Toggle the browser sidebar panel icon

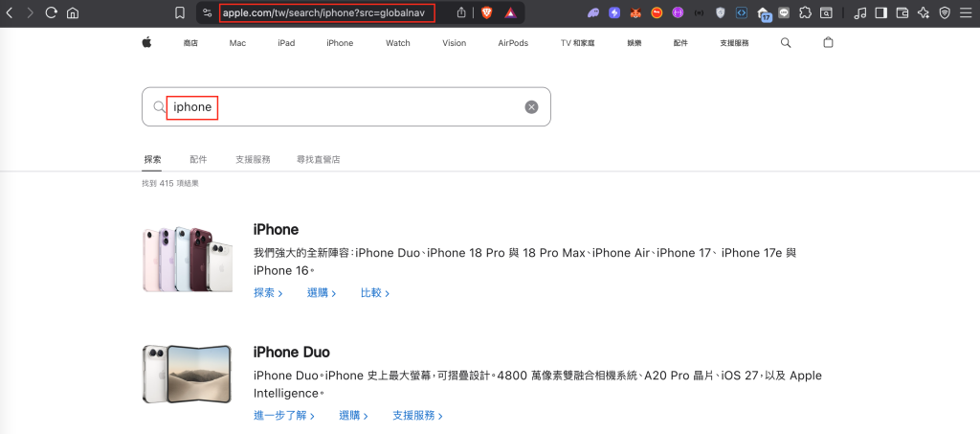(880, 12)
